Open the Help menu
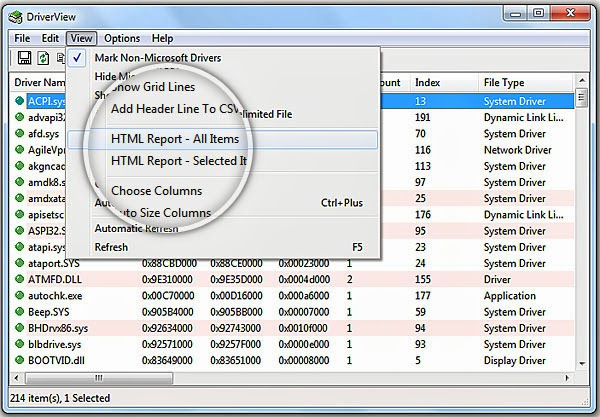Image resolution: width=600 pixels, height=417 pixels. (162, 38)
